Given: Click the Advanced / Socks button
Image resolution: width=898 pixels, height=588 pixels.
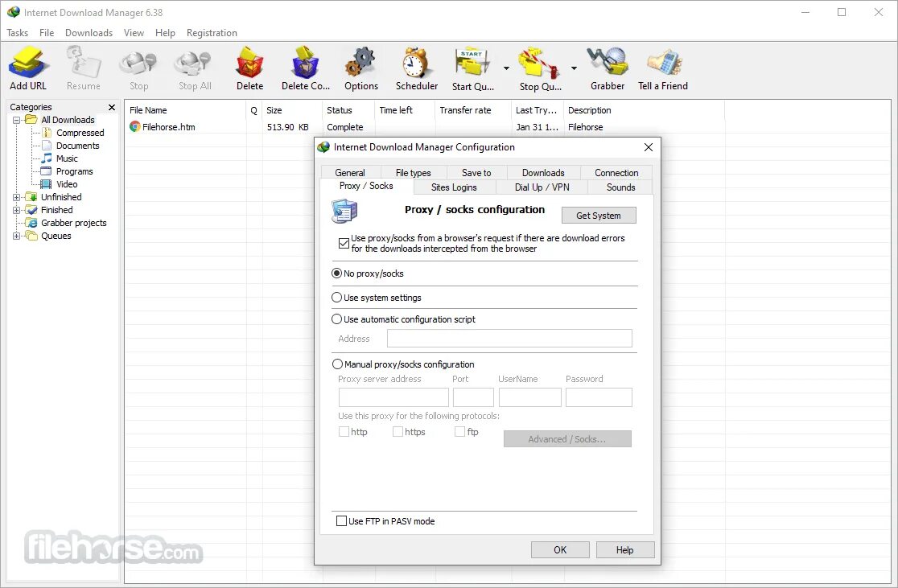Looking at the screenshot, I should coord(567,439).
